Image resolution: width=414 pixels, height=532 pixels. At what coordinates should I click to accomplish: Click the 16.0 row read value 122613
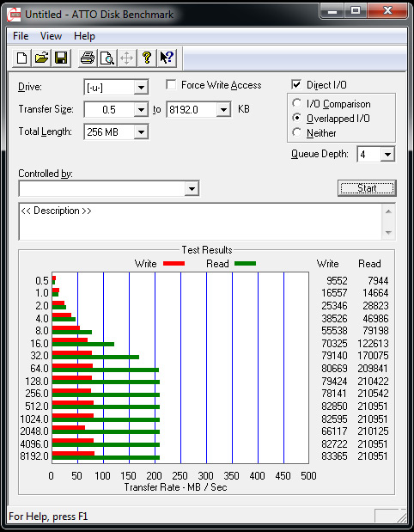click(373, 344)
